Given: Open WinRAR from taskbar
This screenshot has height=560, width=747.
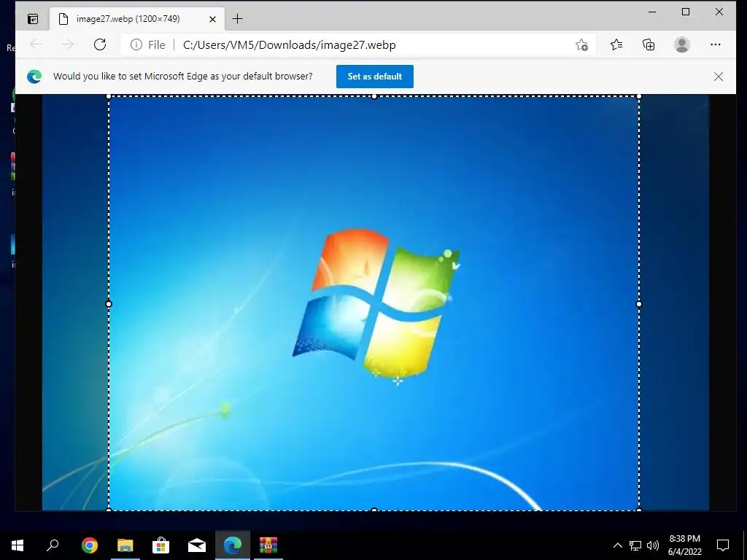Looking at the screenshot, I should (268, 545).
